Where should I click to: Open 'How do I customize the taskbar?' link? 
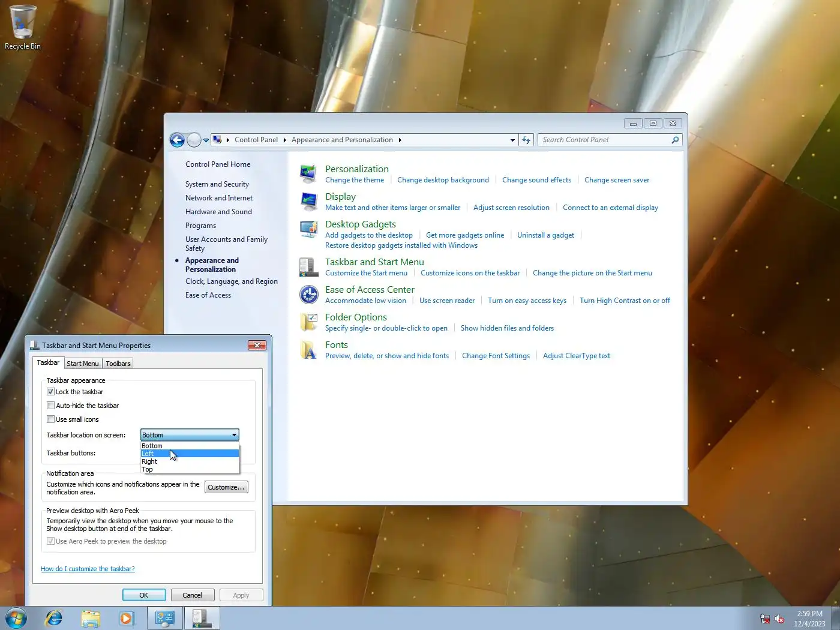[88, 569]
